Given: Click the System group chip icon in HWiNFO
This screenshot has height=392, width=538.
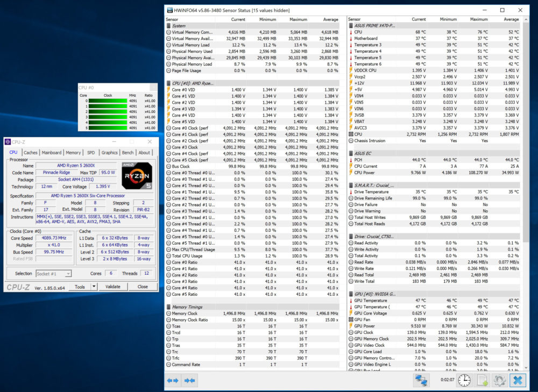Looking at the screenshot, I should (x=168, y=26).
